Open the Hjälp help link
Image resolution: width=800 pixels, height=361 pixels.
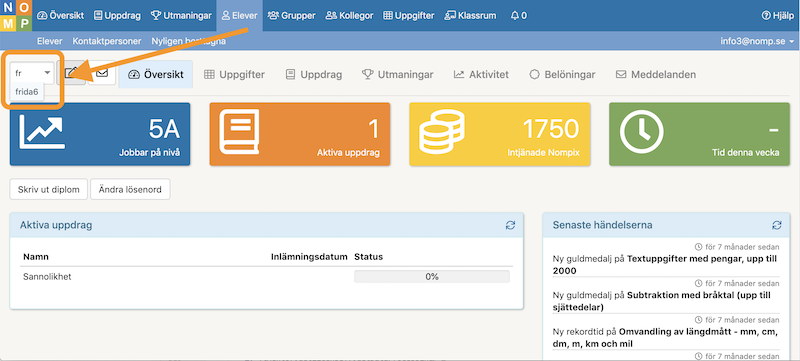[778, 16]
